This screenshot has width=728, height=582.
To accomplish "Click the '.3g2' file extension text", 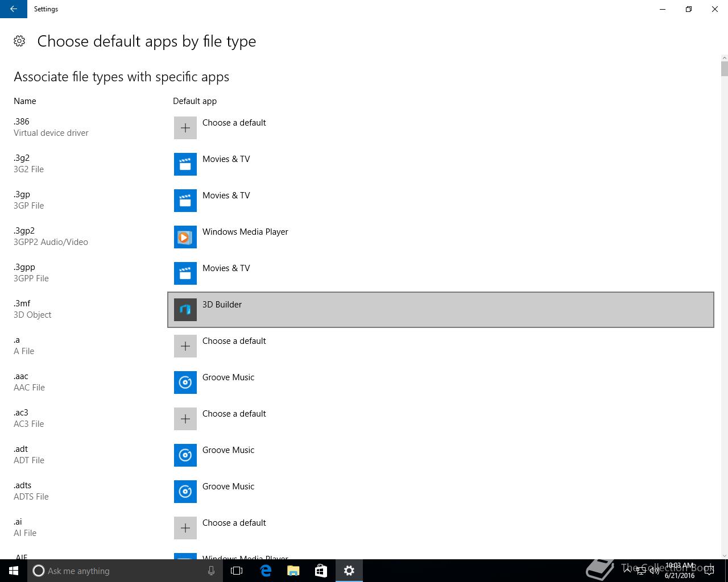I will pos(22,158).
